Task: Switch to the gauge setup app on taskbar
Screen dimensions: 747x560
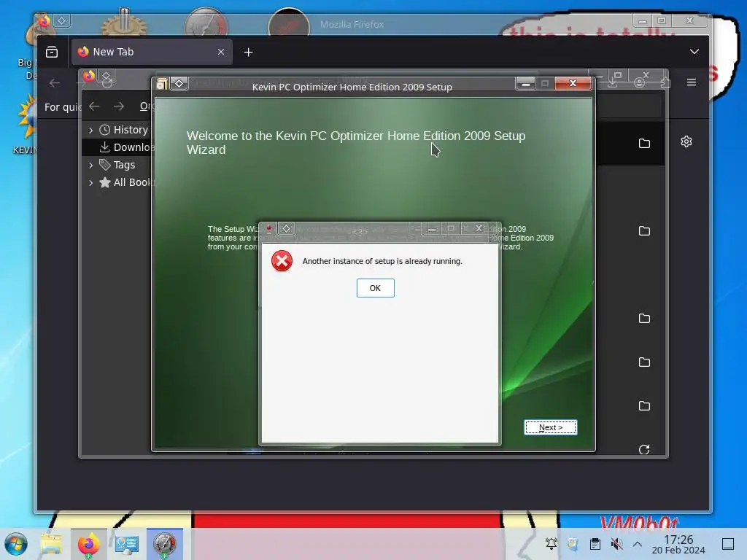Action: point(164,544)
